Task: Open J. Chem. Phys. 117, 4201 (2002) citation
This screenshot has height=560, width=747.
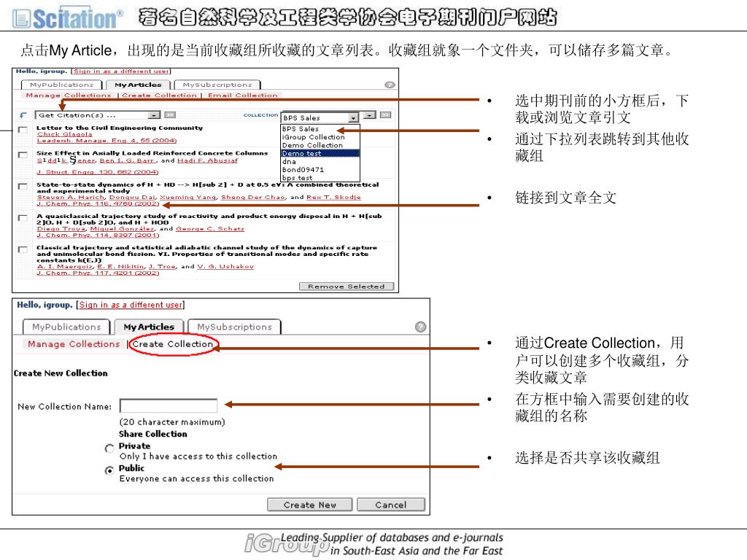Action: [98, 273]
